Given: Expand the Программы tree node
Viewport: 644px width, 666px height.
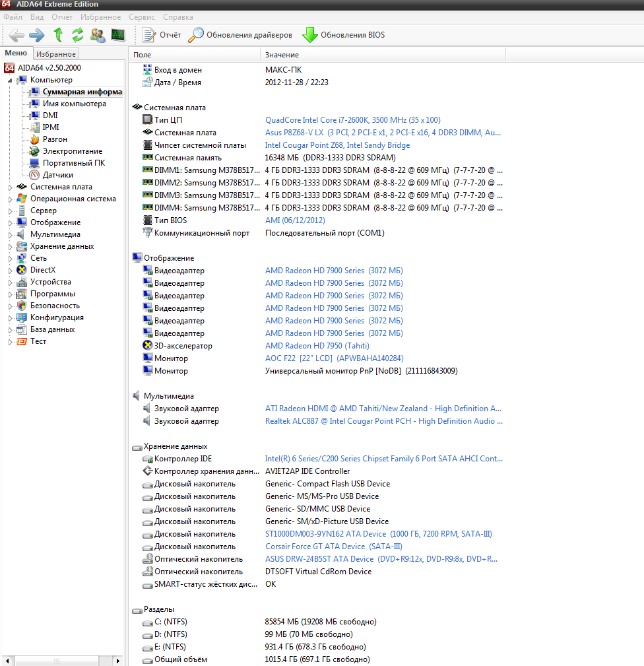Looking at the screenshot, I should [10, 294].
